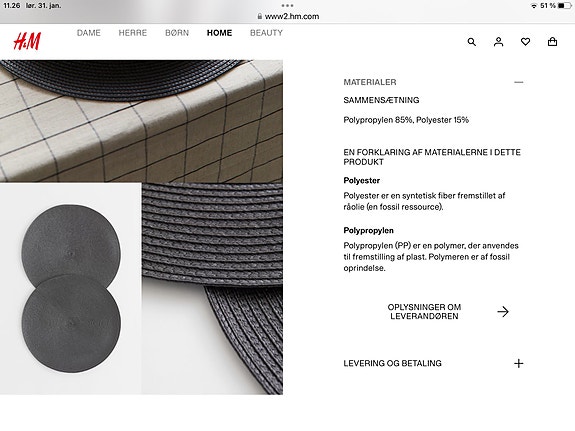Select the bold 'Polyester' heading
The height and width of the screenshot is (431, 575).
point(362,180)
